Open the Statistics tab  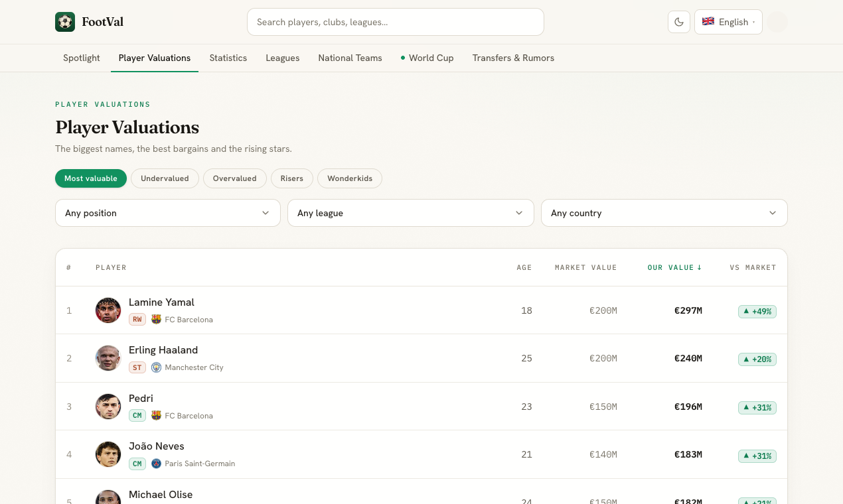[x=228, y=58]
